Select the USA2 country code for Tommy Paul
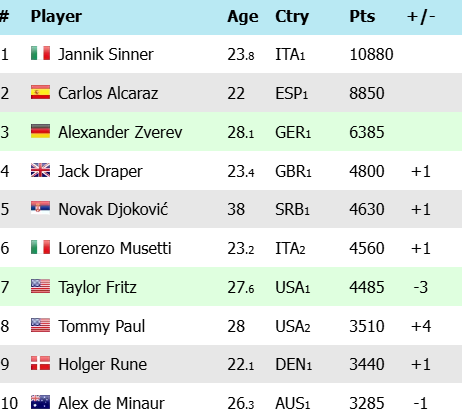462x416 pixels. click(x=293, y=326)
